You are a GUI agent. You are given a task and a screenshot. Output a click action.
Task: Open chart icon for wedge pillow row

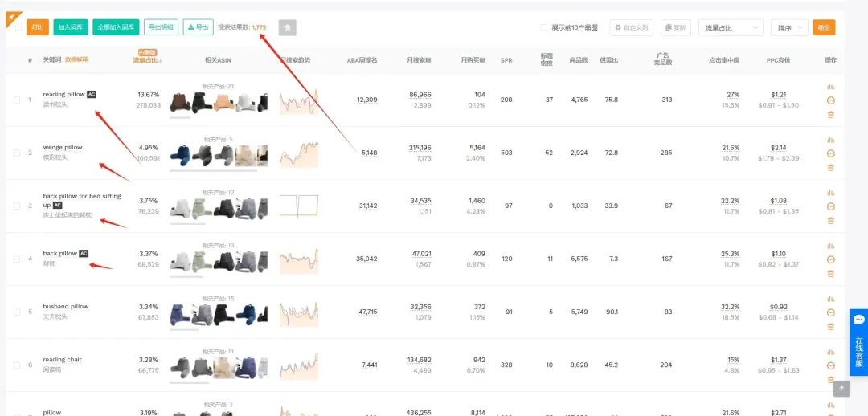(830, 140)
